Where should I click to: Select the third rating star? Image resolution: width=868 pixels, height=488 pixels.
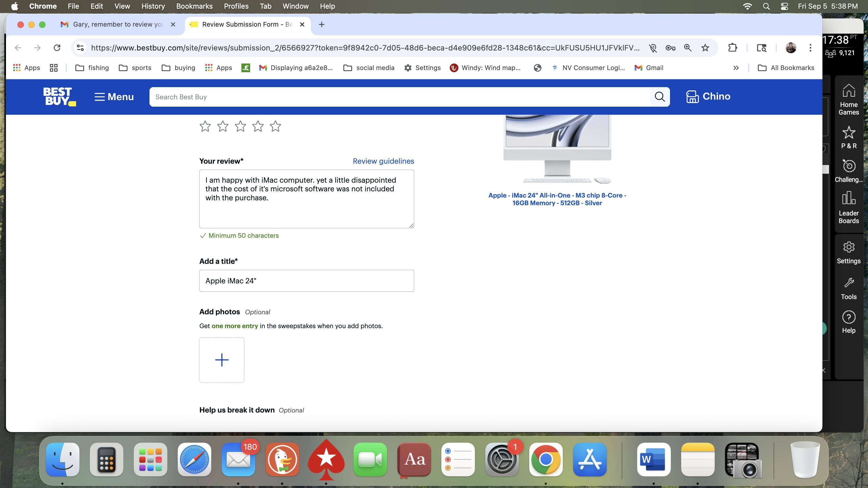click(240, 126)
